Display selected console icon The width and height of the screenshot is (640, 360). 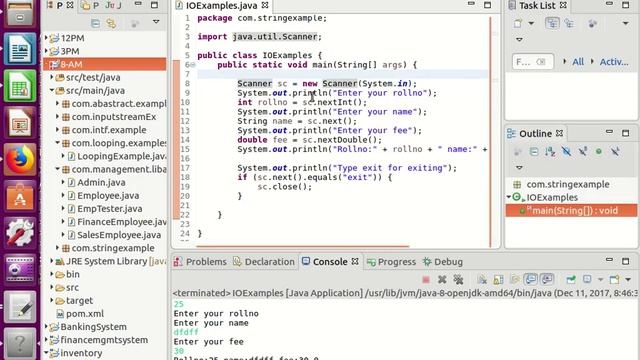click(587, 280)
